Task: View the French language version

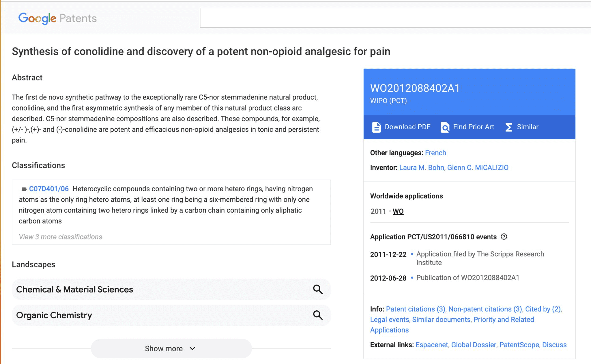Action: click(x=435, y=153)
